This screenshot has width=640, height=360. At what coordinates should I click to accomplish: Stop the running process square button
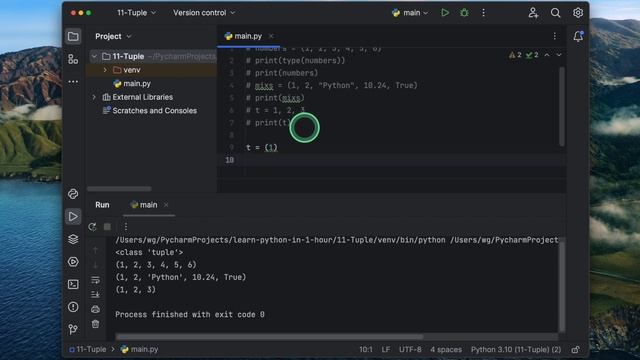107,227
